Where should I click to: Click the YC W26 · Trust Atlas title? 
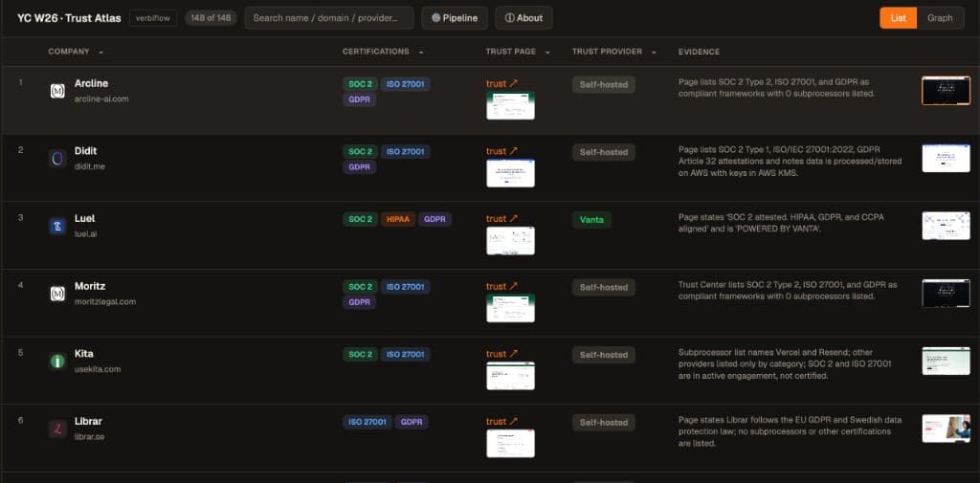coord(69,18)
